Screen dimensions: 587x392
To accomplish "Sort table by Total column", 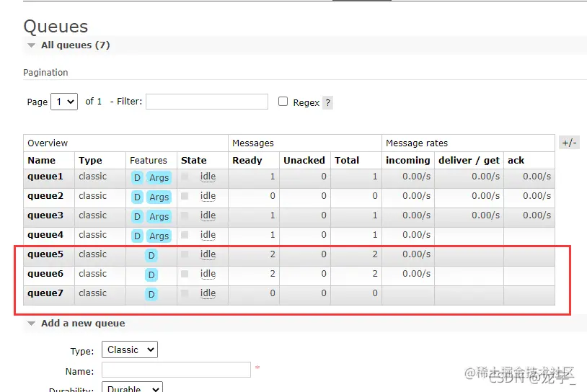I will [347, 160].
